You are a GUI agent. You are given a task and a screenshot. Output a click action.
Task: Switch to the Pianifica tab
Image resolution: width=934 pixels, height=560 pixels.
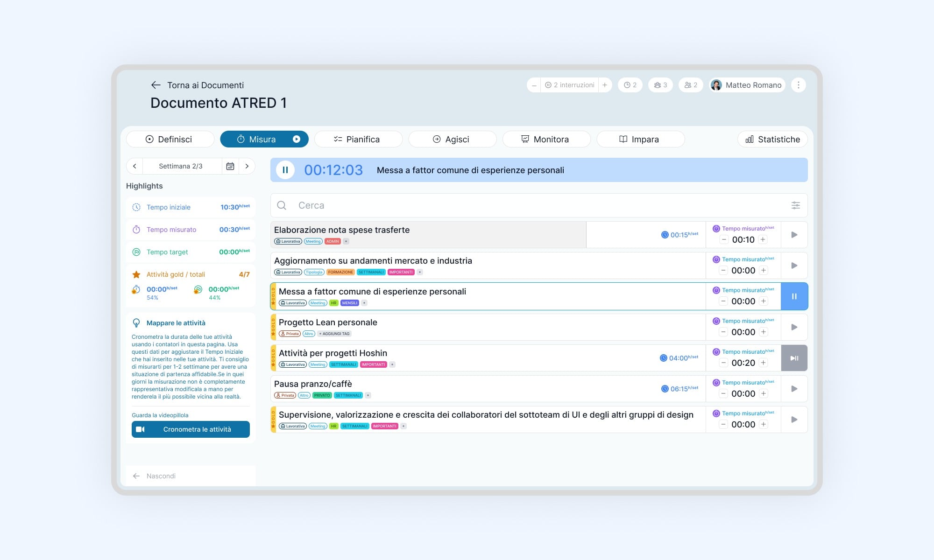(358, 139)
